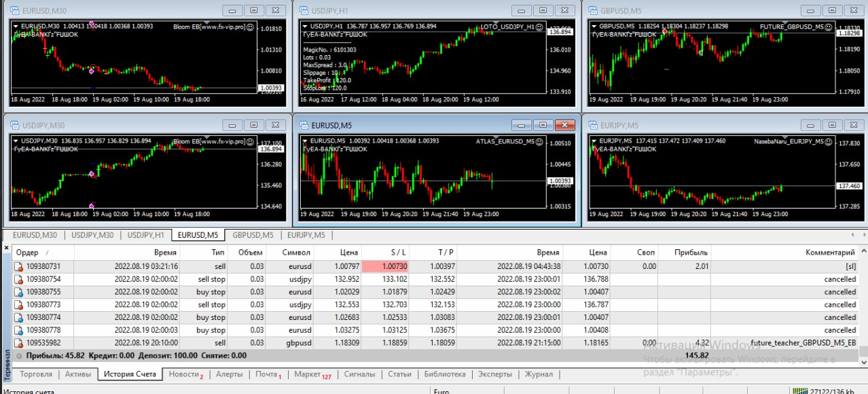Click the total profit value 145.82
Viewport: 868px width, 394px height.
(x=697, y=355)
